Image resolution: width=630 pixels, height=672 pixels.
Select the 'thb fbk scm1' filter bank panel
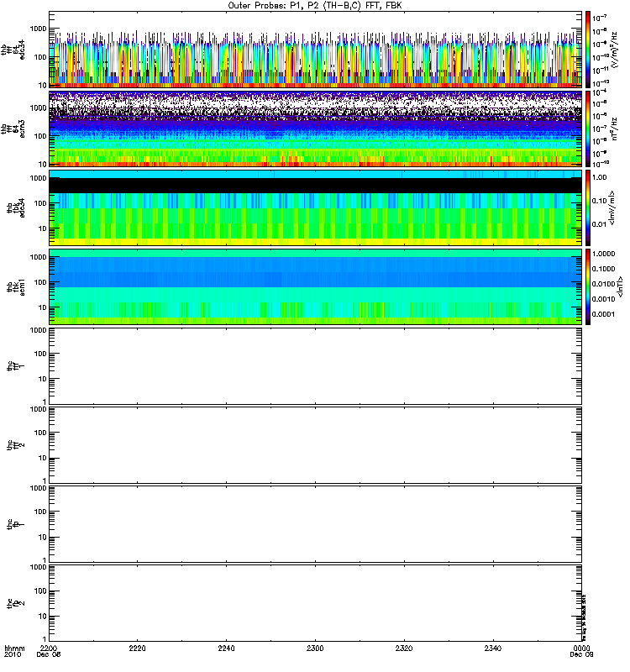point(316,286)
